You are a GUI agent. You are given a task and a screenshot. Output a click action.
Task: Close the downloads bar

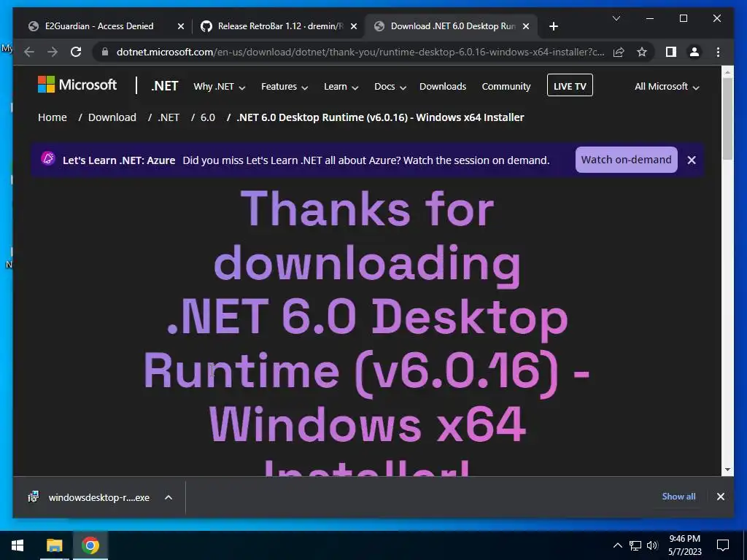coord(720,497)
